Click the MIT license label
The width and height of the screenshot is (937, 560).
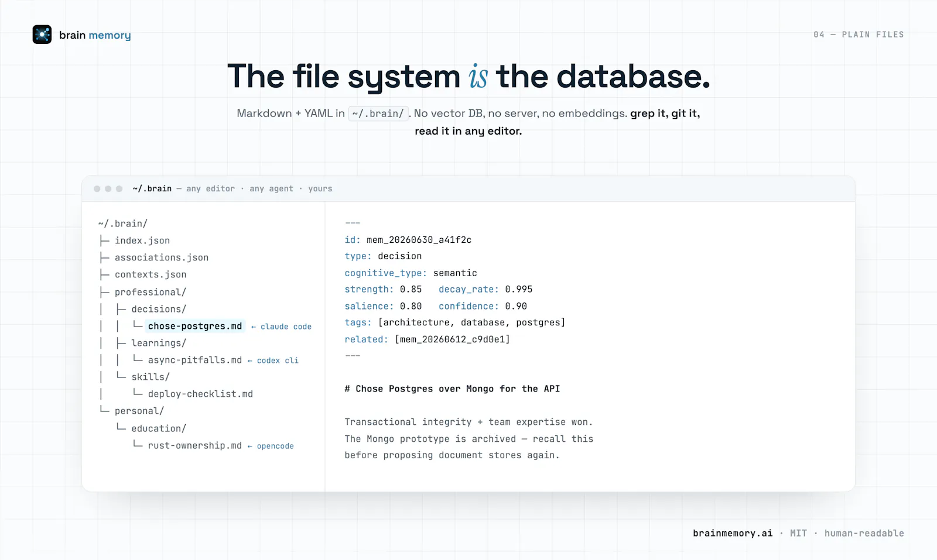click(x=798, y=533)
